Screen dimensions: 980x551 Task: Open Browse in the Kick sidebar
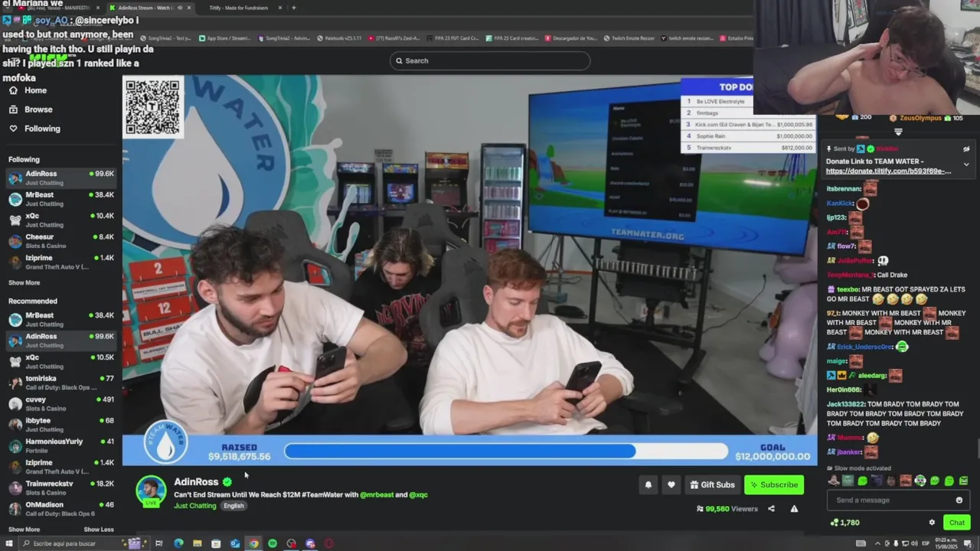(x=31, y=109)
